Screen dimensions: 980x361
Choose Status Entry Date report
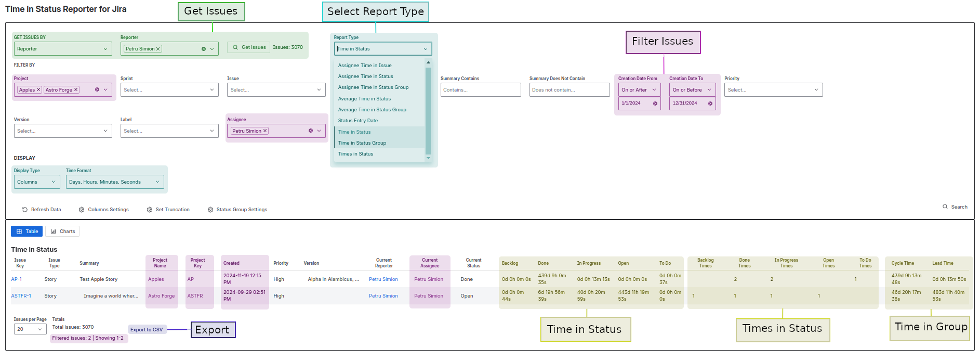(380, 121)
